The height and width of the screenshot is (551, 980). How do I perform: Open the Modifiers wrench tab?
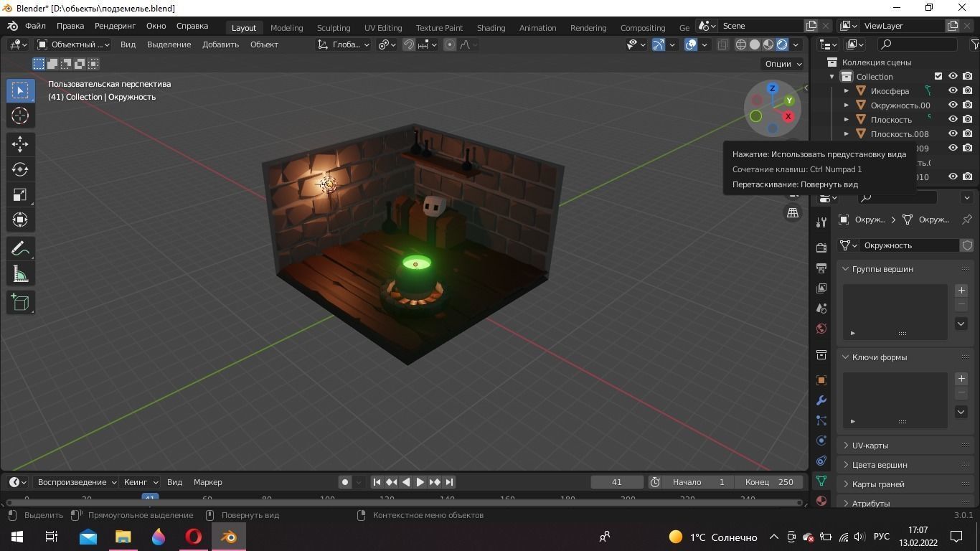(821, 400)
